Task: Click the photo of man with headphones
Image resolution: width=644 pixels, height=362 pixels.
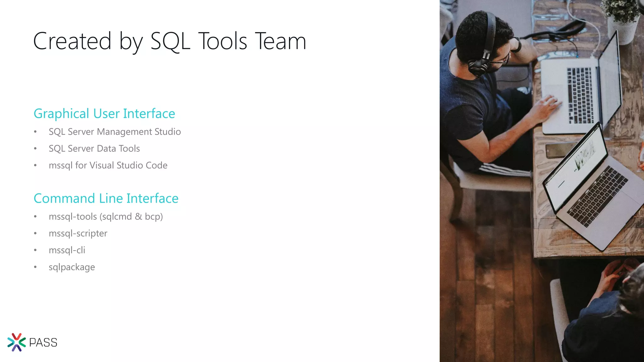Action: 542,181
